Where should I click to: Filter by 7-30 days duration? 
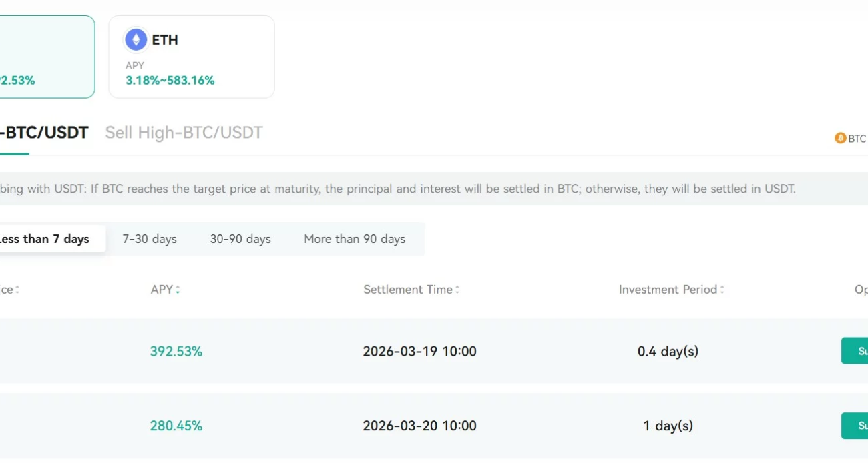click(150, 239)
